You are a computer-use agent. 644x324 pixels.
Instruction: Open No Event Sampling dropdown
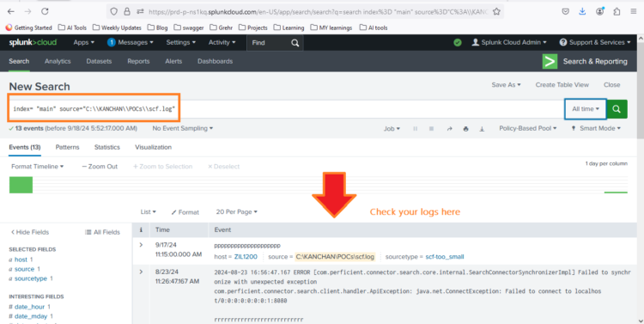[x=183, y=128]
